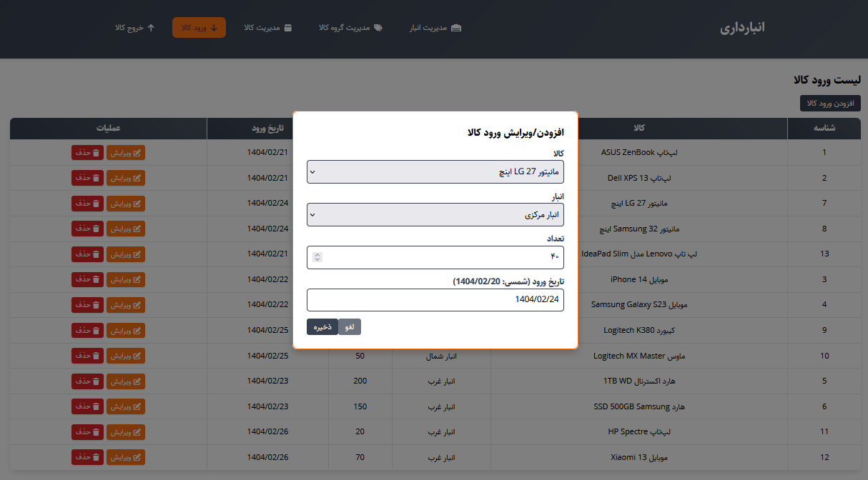Screen dimensions: 868x480
Task: Focus the تعداد quantity input field
Action: [443, 257]
